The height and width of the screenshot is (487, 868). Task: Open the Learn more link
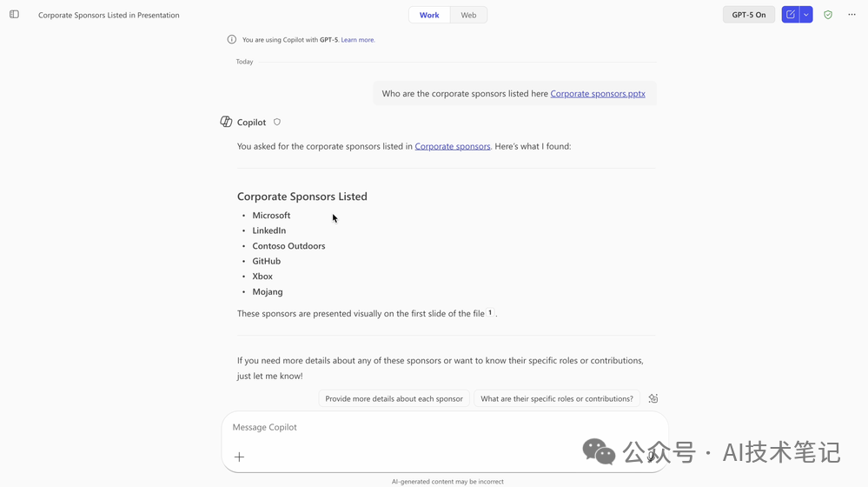click(x=358, y=40)
